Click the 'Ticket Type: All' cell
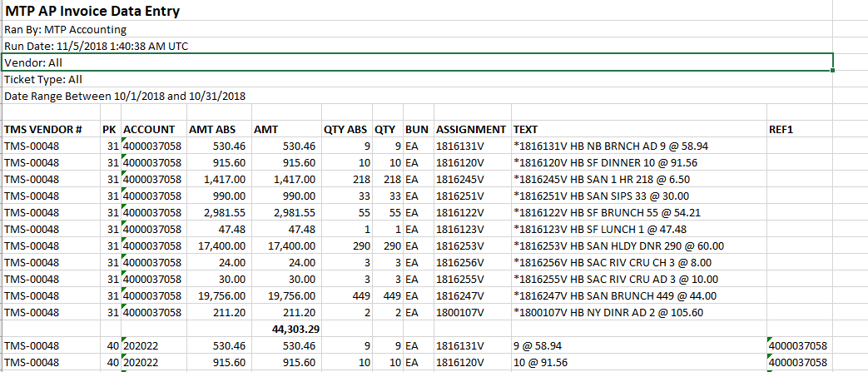 click(x=43, y=79)
